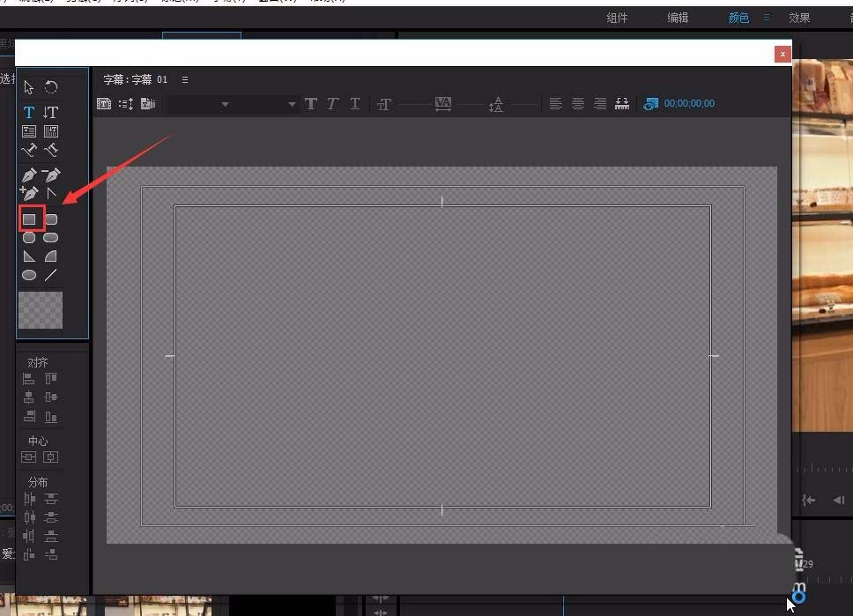Image resolution: width=853 pixels, height=616 pixels.
Task: Pick the Pen tool
Action: [29, 174]
